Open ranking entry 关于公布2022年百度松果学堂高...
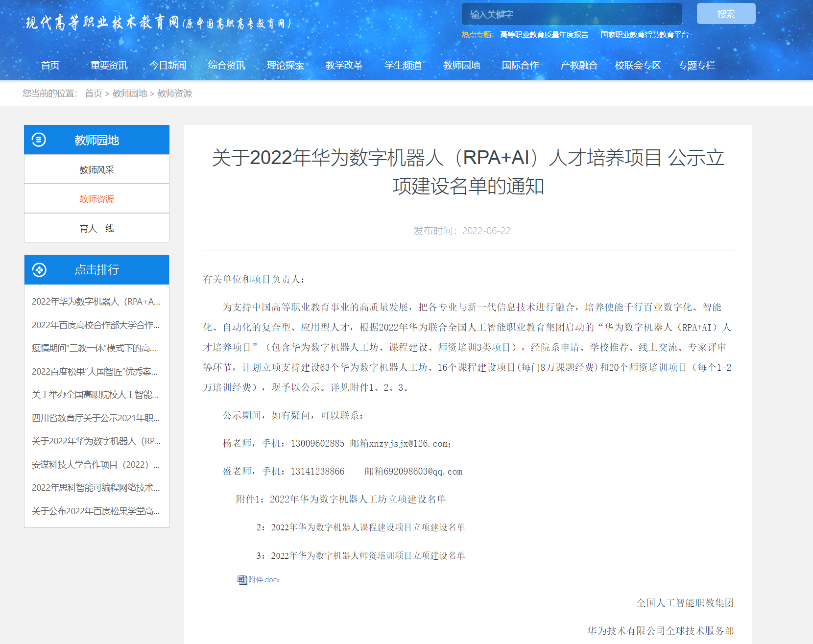Image resolution: width=813 pixels, height=644 pixels. 96,511
